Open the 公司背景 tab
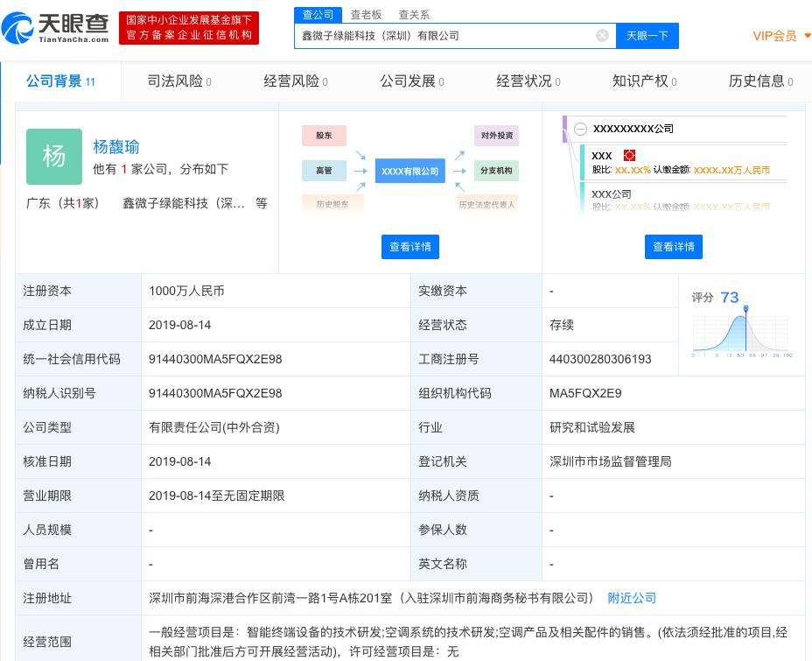The height and width of the screenshot is (661, 812). point(60,81)
